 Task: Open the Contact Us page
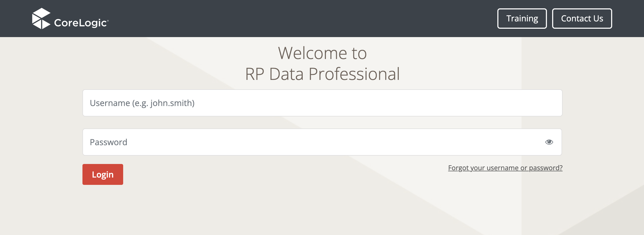coord(582,19)
